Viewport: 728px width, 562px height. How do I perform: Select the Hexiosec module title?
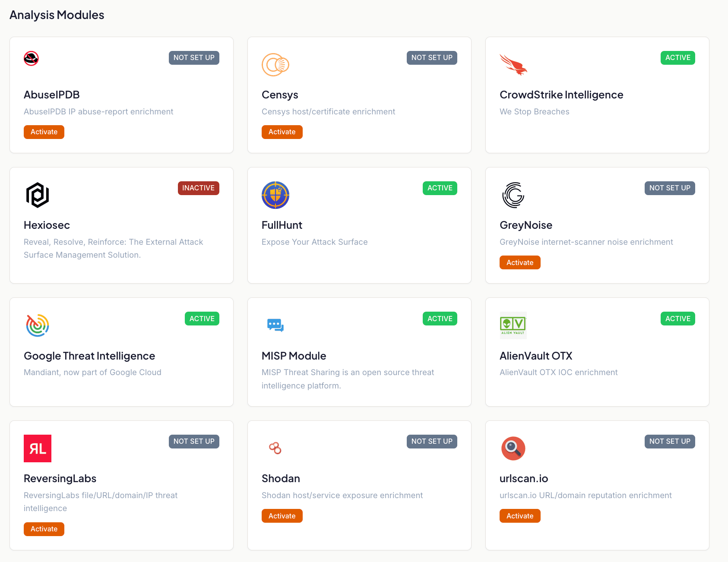tap(47, 225)
